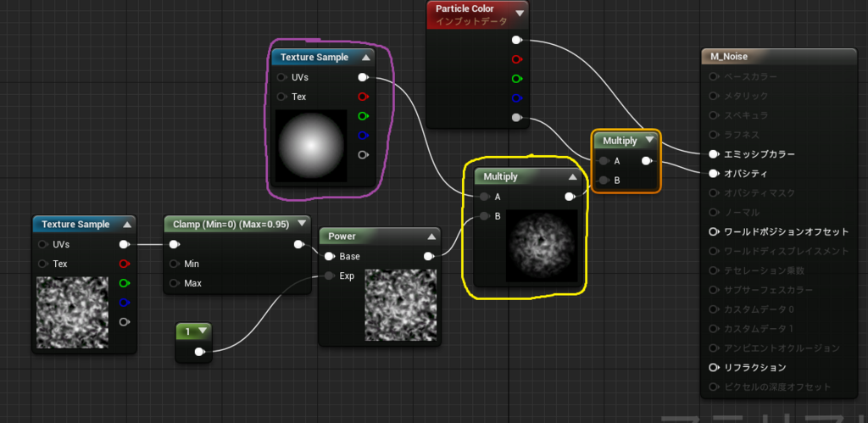Expand preview on the collapsed Multiply node
The width and height of the screenshot is (868, 423).
(x=650, y=141)
